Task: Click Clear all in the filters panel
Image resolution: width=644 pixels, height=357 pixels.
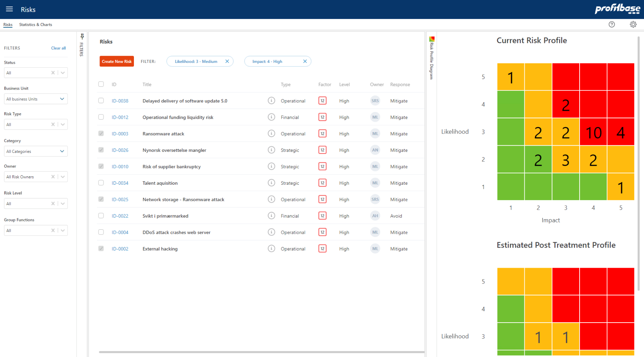Action: [58, 48]
